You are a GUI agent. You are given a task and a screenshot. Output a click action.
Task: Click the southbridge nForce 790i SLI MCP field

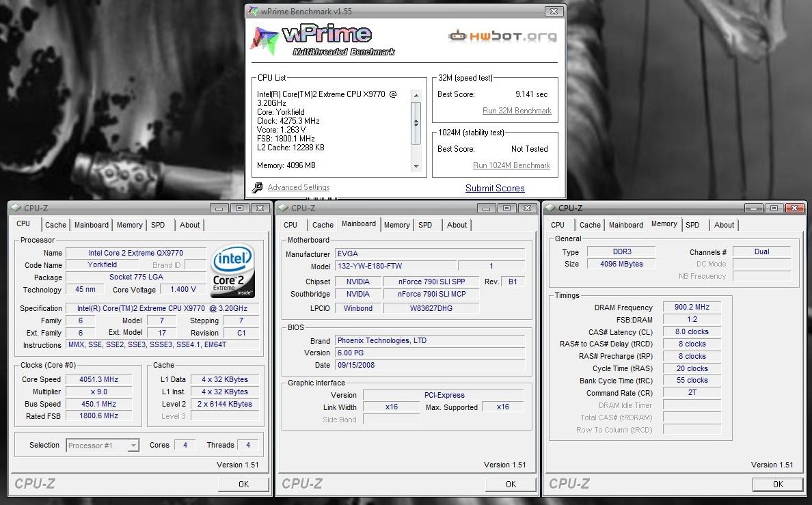tap(431, 294)
